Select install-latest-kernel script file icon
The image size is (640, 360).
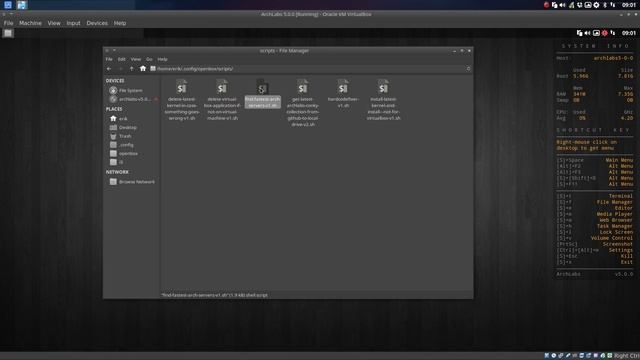click(x=383, y=87)
